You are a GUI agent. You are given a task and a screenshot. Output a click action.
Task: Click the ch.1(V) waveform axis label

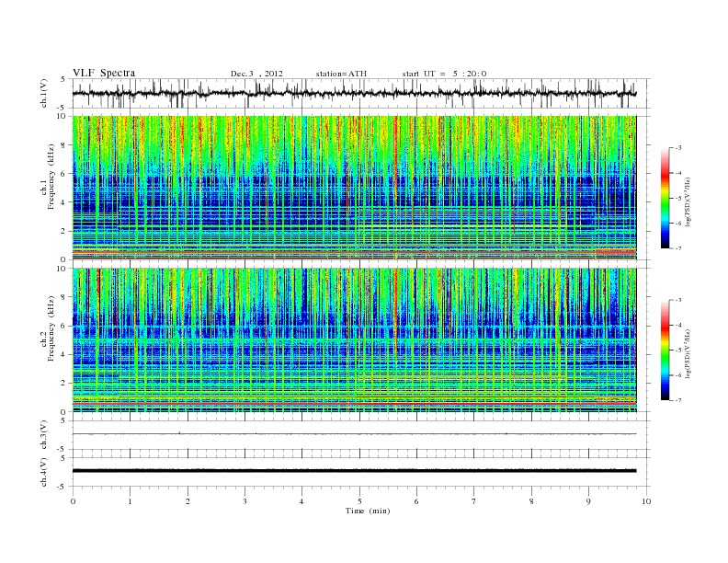(x=44, y=93)
